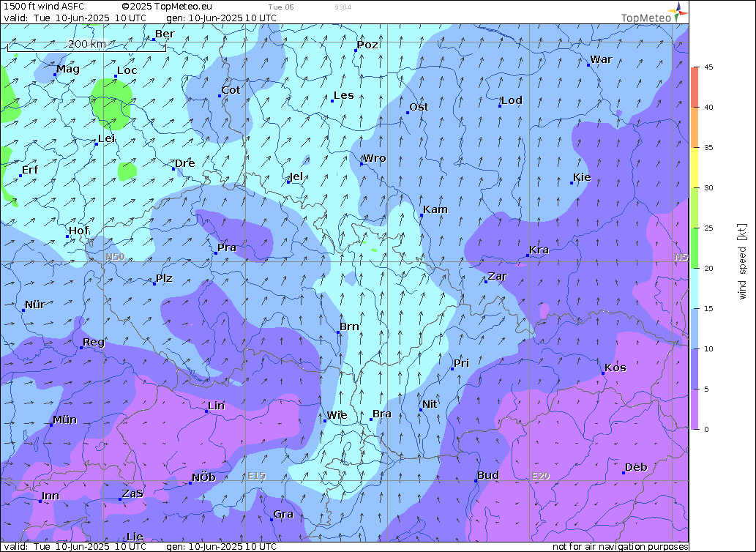Select the 'Lei' city label
The image size is (756, 552).
pos(107,139)
